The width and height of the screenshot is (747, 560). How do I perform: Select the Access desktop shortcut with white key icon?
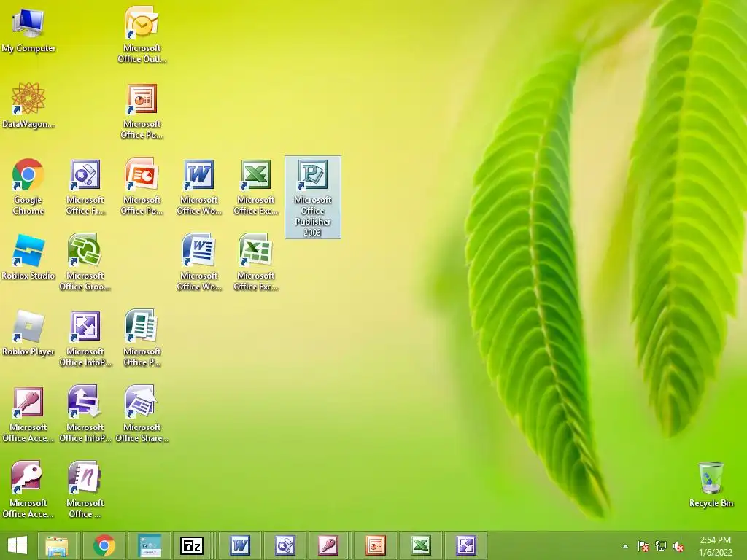[28, 489]
